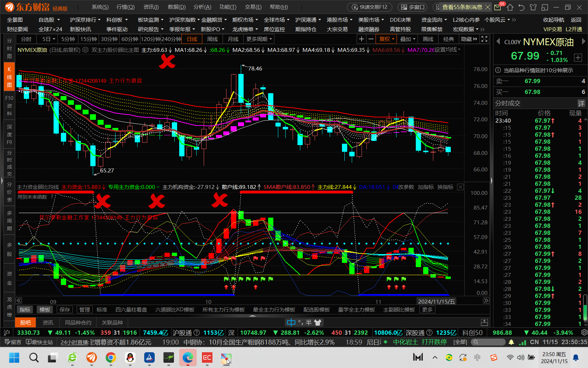The height and width of the screenshot is (368, 588).
Task: Open 沪股通 help question icon
Action: click(197, 333)
